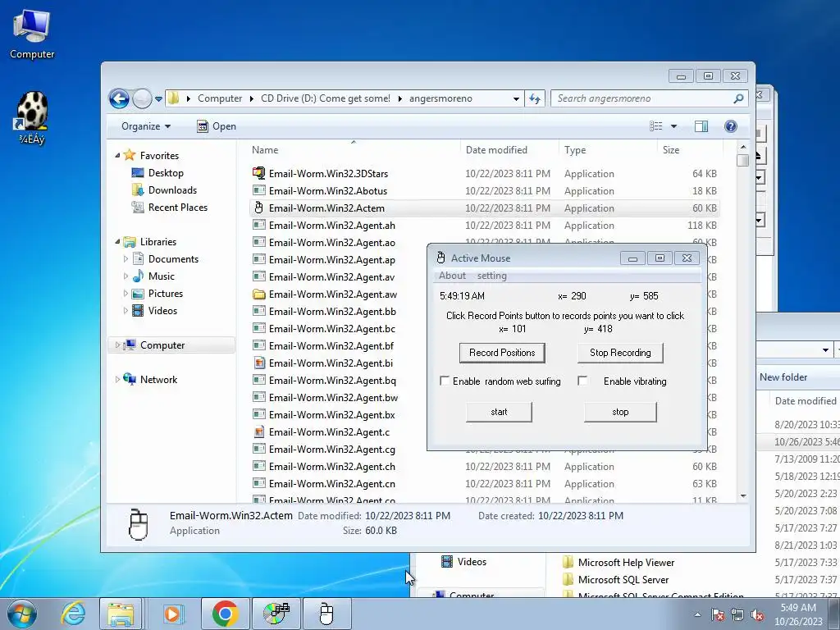Open the About menu in Active Mouse

pyautogui.click(x=452, y=276)
